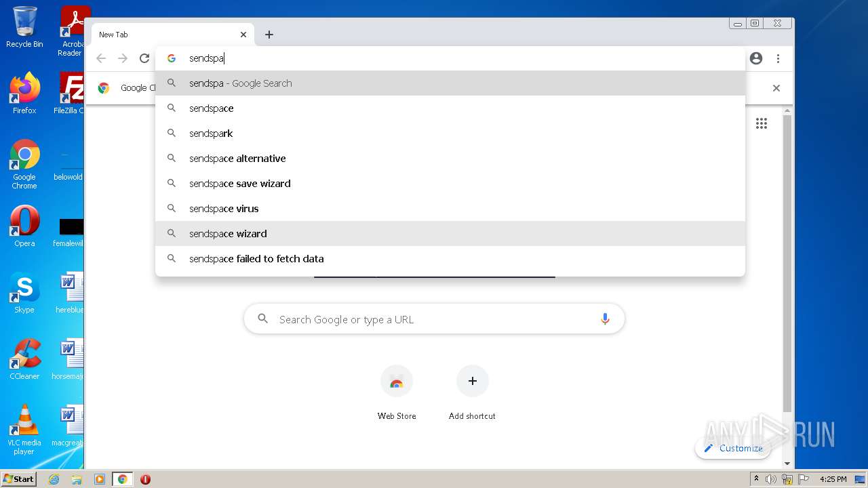Click Opera icon in taskbar
Viewport: 868px width, 488px height.
coord(145,479)
